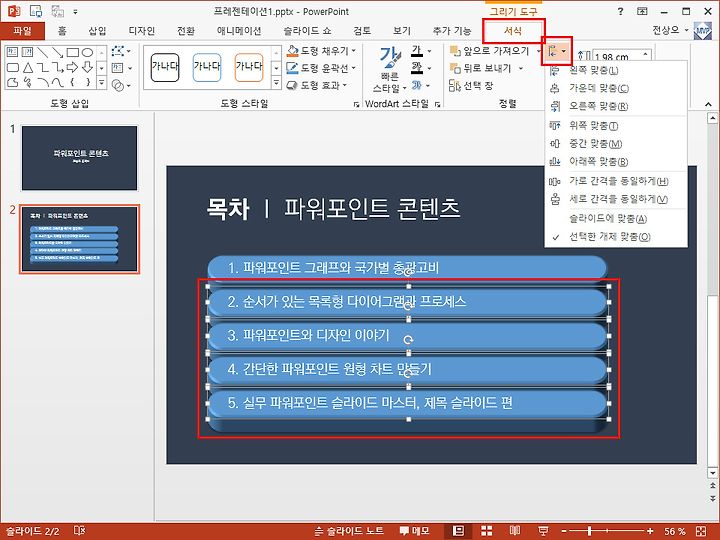Open the 파일 backstage tab
This screenshot has width=720, height=540.
(22, 31)
